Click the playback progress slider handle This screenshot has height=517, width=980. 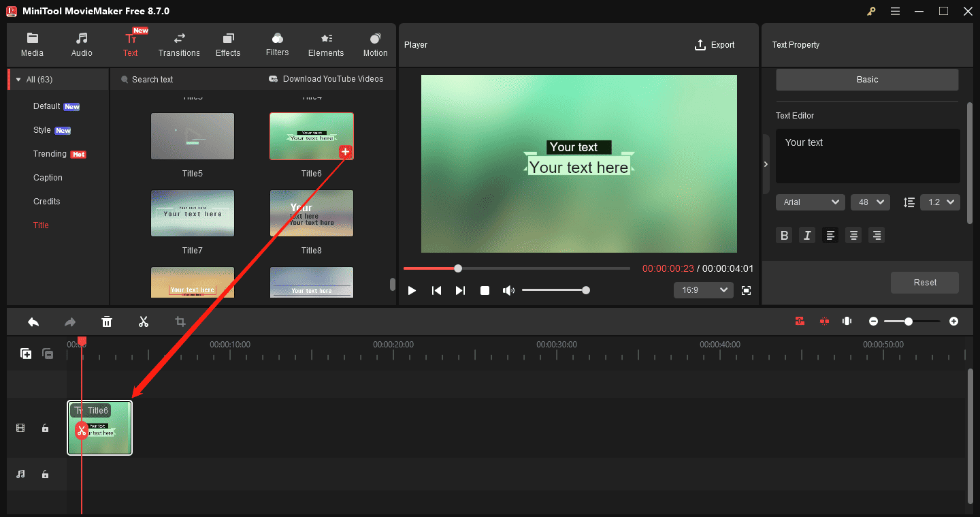(458, 268)
